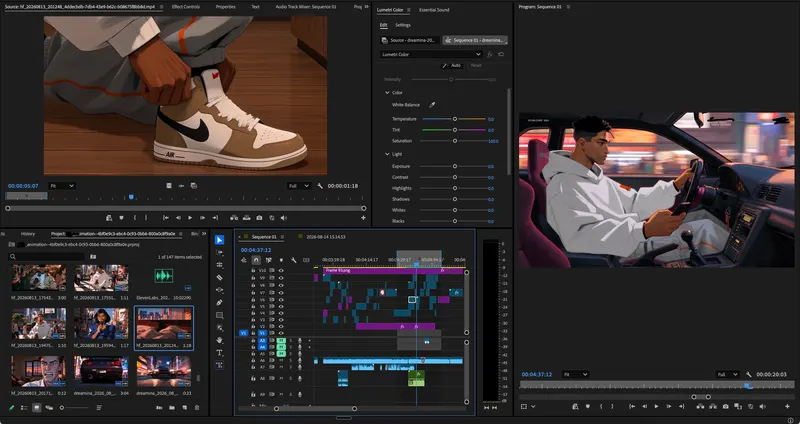Image resolution: width=800 pixels, height=424 pixels.
Task: Hide track V7 using eye icon
Action: 281,292
